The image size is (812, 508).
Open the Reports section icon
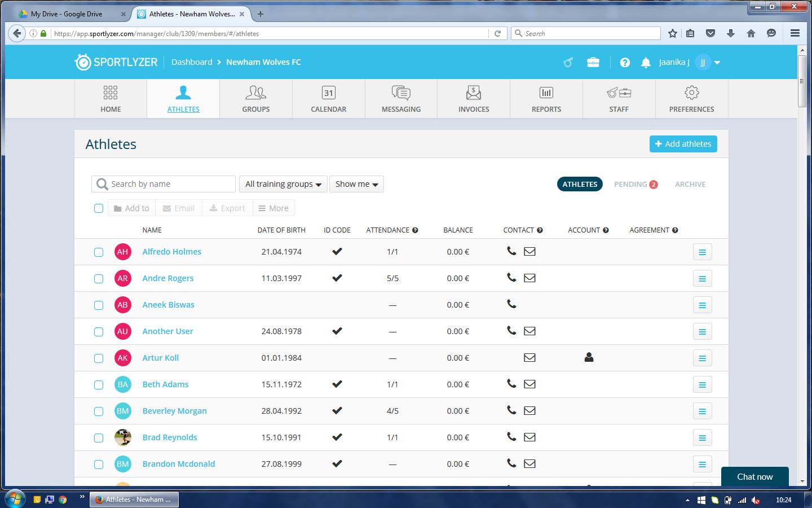[546, 92]
